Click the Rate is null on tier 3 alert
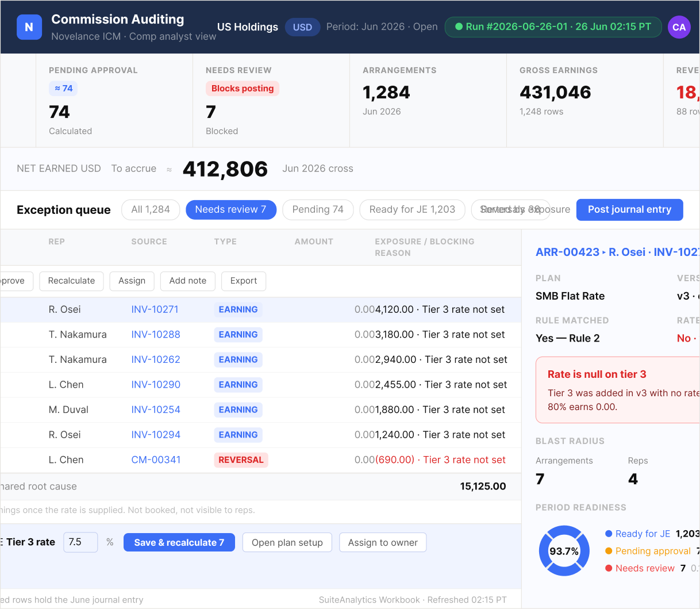Screen dimensions: 700x609 coord(618,390)
